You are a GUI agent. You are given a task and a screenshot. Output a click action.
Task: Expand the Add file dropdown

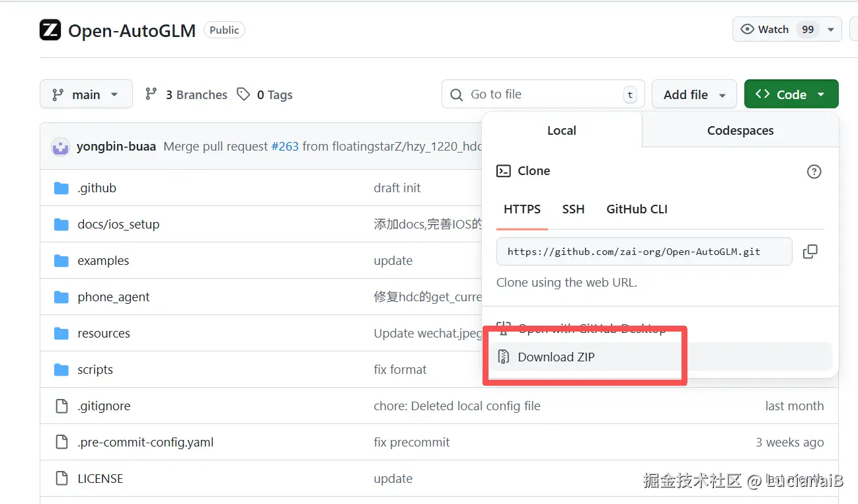(x=694, y=94)
